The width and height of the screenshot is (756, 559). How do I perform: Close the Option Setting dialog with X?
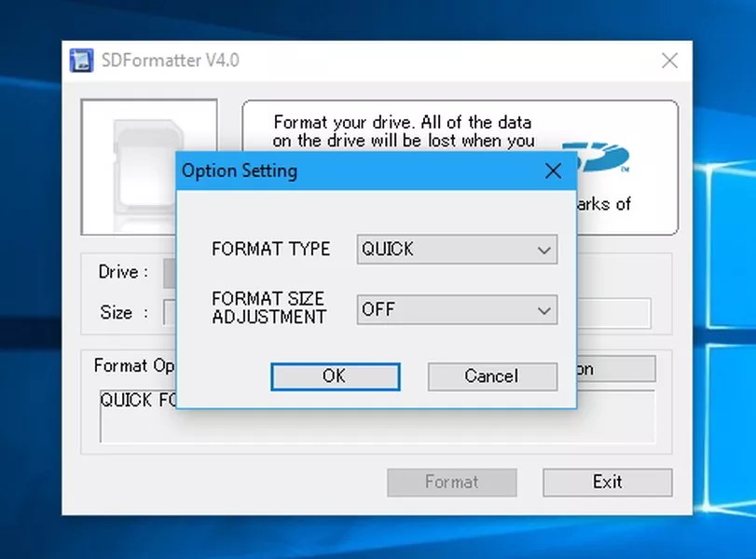(553, 170)
